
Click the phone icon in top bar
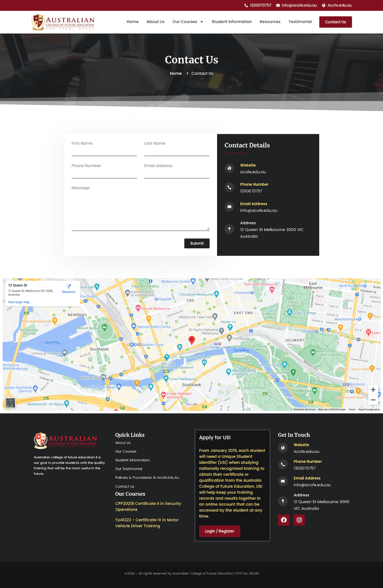pyautogui.click(x=246, y=5)
